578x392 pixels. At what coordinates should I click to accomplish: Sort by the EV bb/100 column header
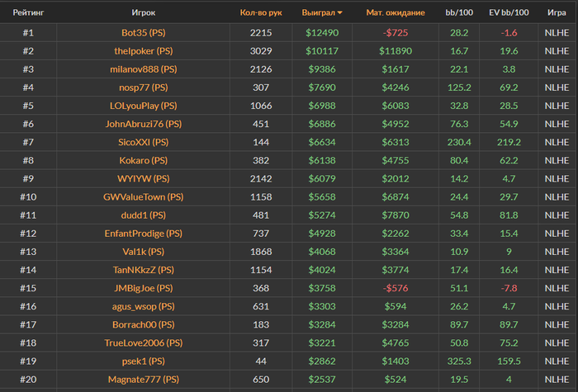click(509, 13)
